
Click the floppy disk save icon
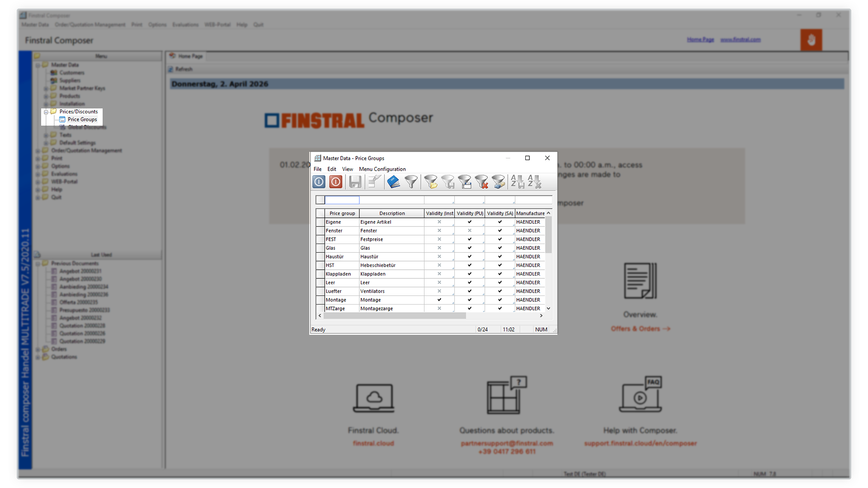[x=355, y=182]
